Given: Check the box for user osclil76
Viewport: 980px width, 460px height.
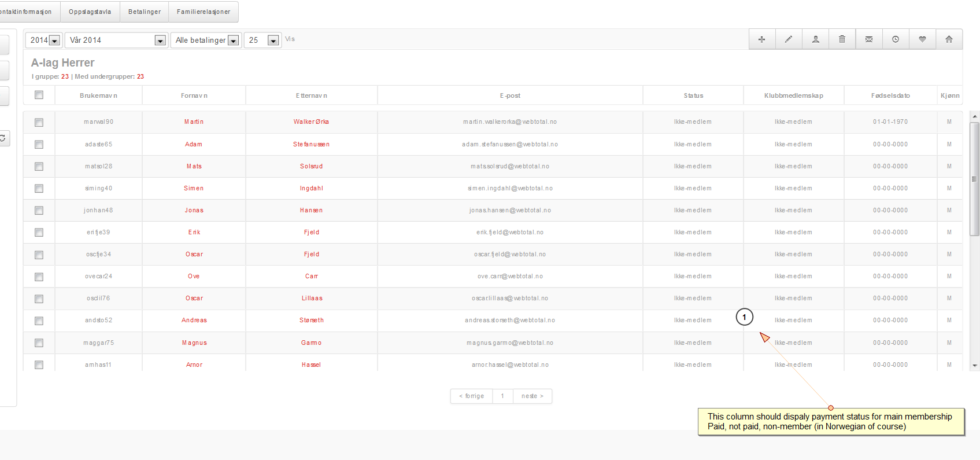Looking at the screenshot, I should (x=39, y=299).
